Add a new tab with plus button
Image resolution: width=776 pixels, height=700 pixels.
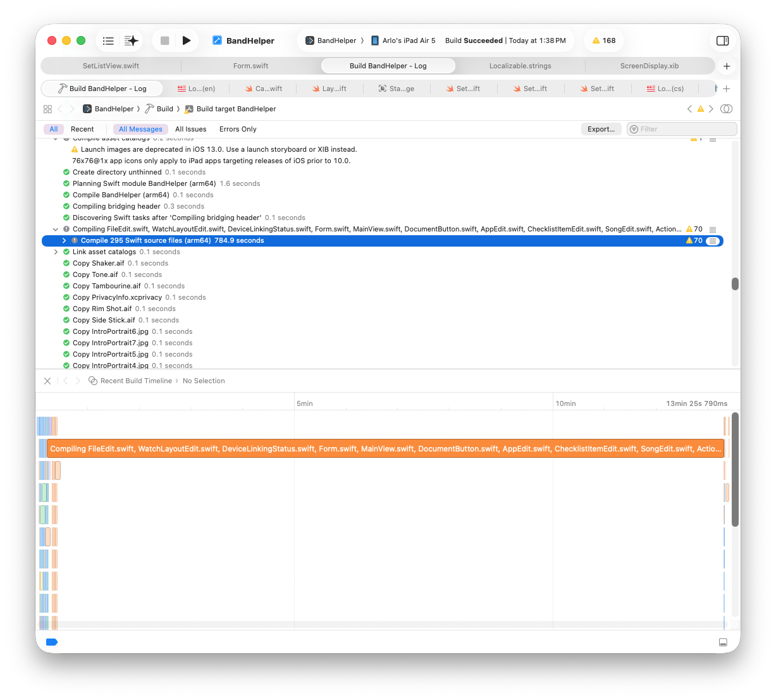pos(727,66)
